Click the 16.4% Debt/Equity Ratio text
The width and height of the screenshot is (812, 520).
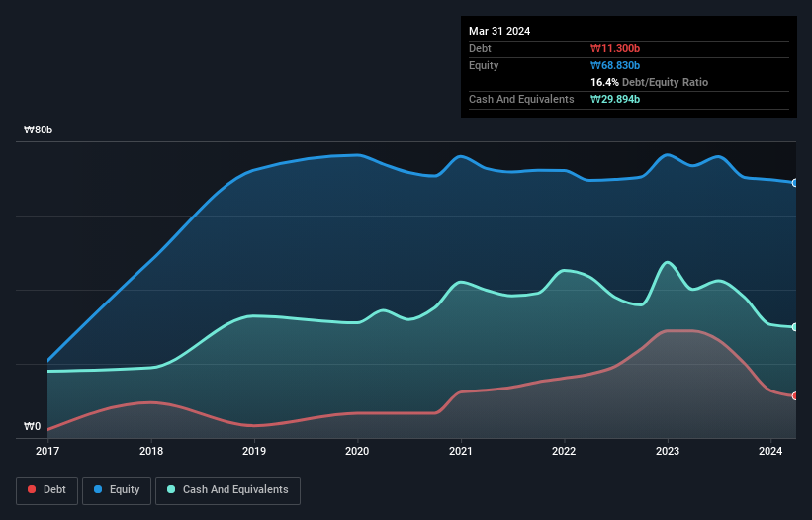tap(650, 82)
